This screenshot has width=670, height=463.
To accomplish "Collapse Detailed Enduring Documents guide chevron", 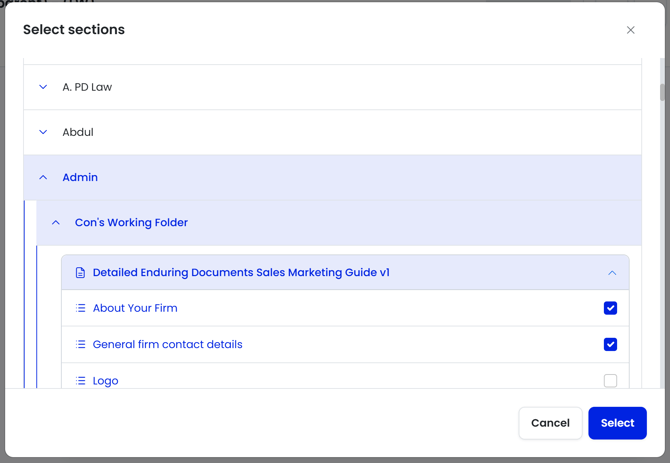I will [x=612, y=273].
